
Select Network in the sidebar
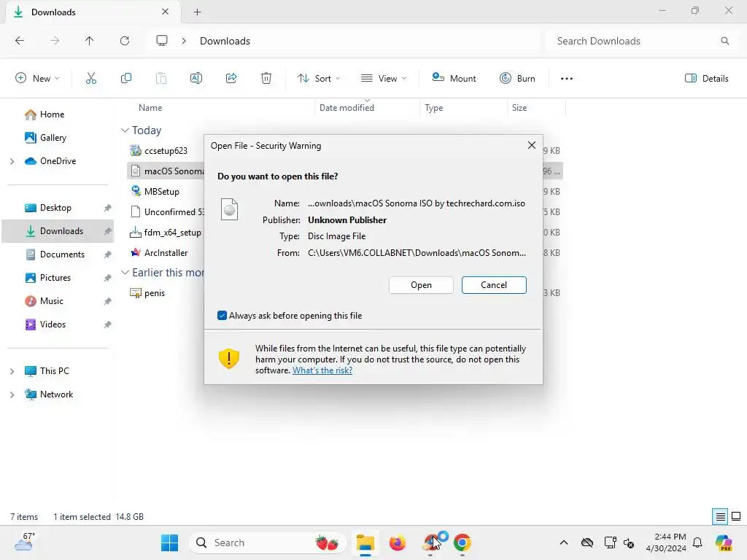(x=56, y=394)
